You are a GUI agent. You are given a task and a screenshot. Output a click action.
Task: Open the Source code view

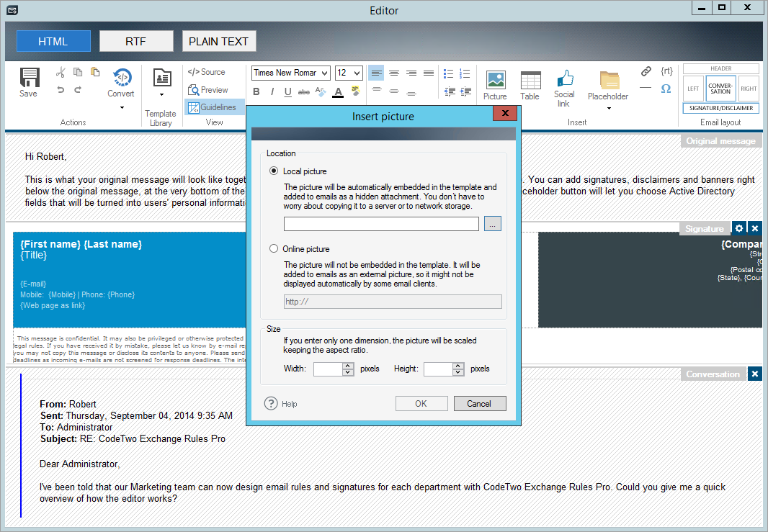206,72
